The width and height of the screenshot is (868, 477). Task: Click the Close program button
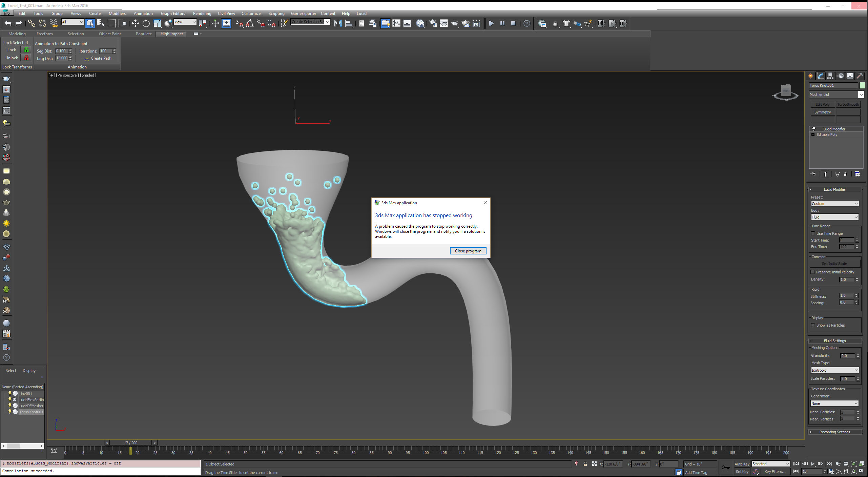(x=468, y=251)
